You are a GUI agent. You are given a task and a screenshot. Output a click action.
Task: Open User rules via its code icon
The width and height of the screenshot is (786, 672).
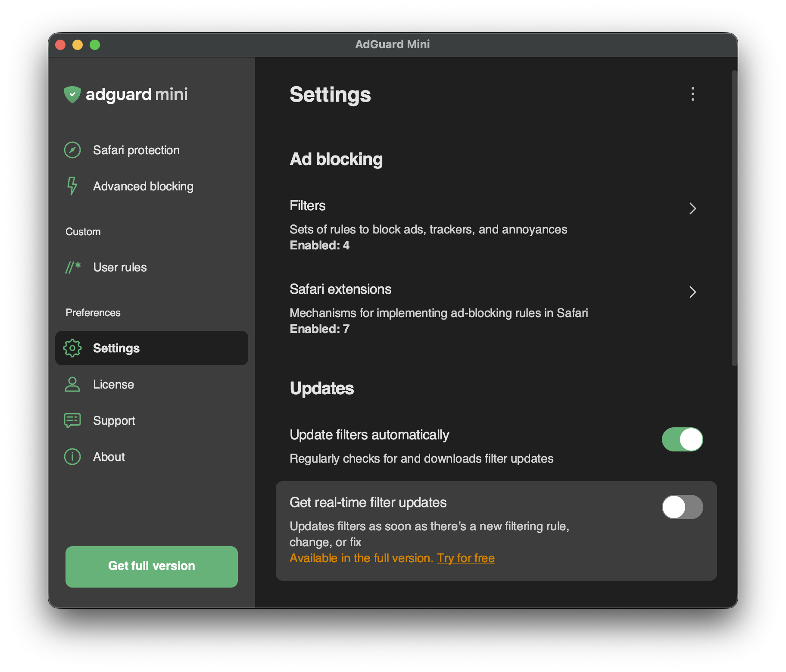click(x=72, y=267)
